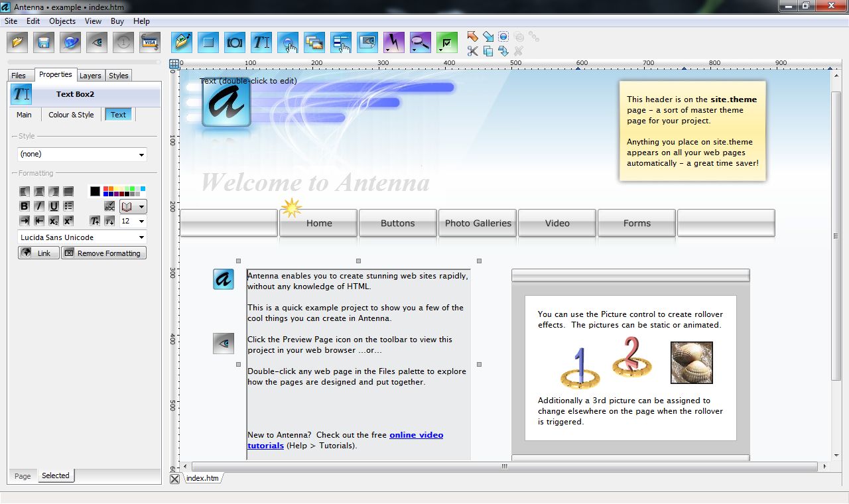Choose the red colour swatch in the palette
Screen dimensions: 849x504
tap(106, 189)
